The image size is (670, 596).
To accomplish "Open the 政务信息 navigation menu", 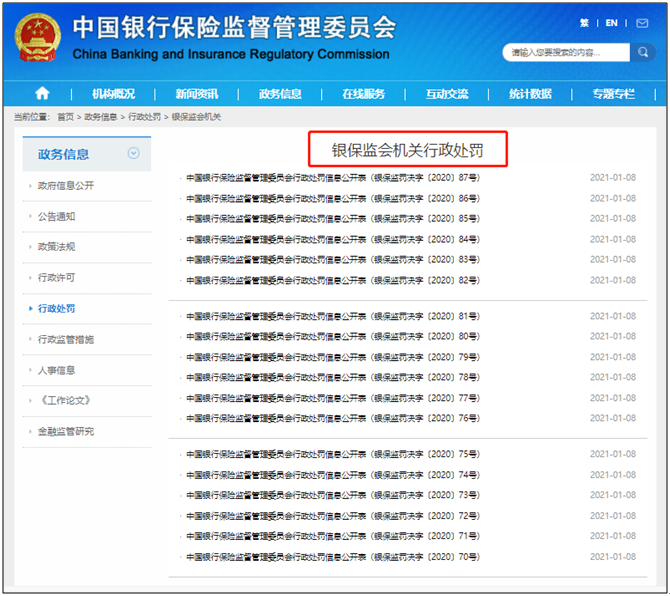I will click(280, 94).
